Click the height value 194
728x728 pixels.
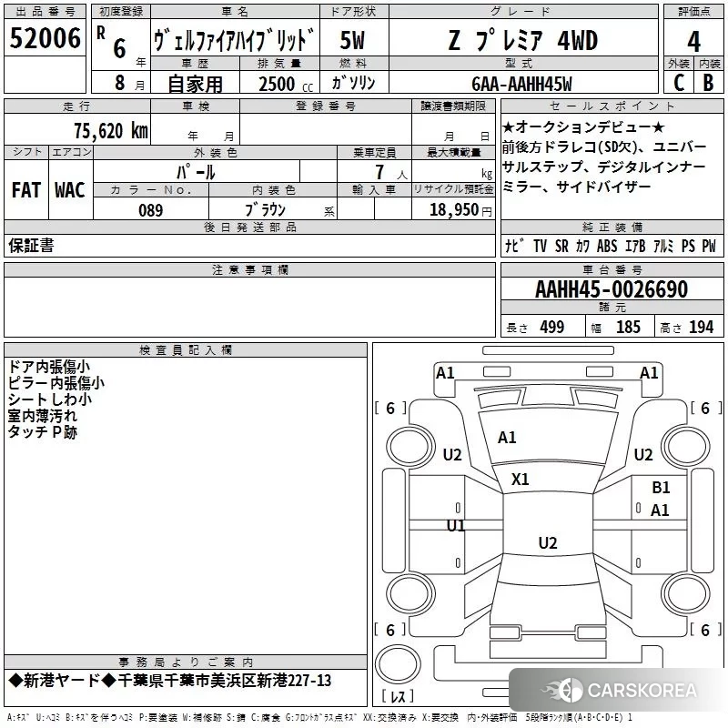coord(701,327)
